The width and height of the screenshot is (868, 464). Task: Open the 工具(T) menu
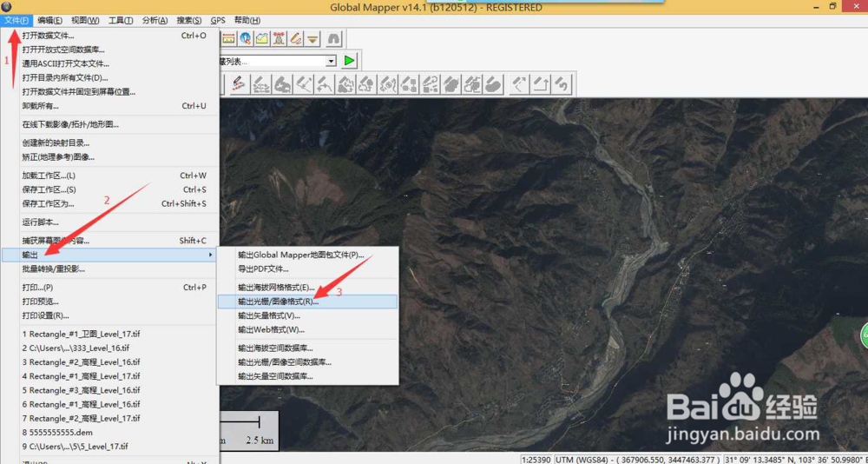(121, 21)
